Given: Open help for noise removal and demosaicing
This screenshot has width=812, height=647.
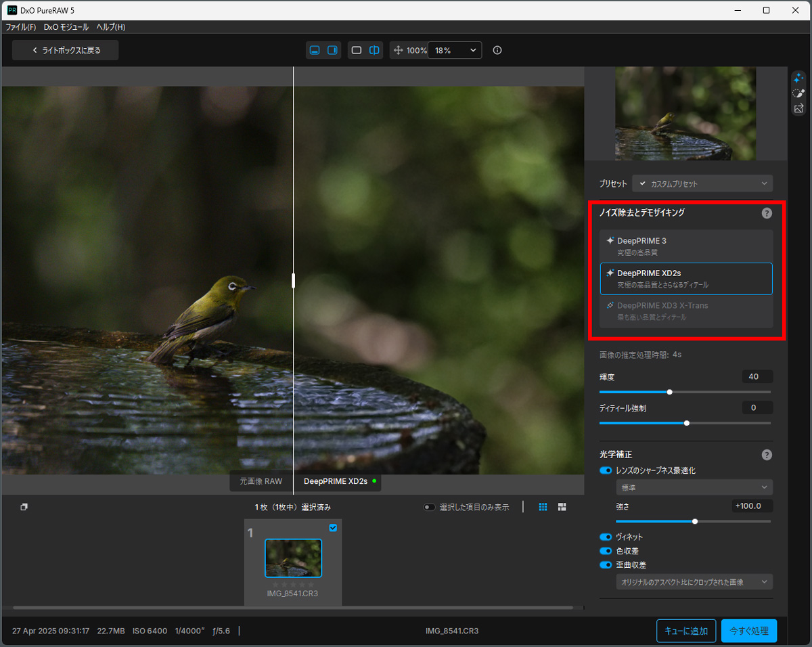Looking at the screenshot, I should click(x=767, y=213).
